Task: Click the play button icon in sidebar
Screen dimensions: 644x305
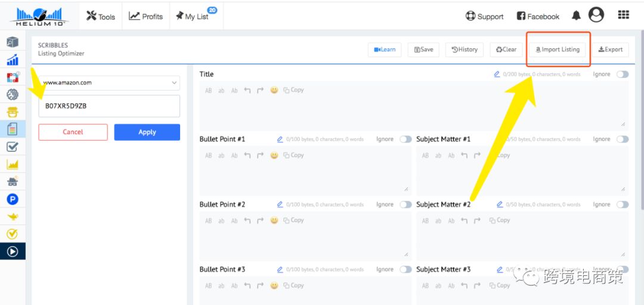Action: pos(13,251)
